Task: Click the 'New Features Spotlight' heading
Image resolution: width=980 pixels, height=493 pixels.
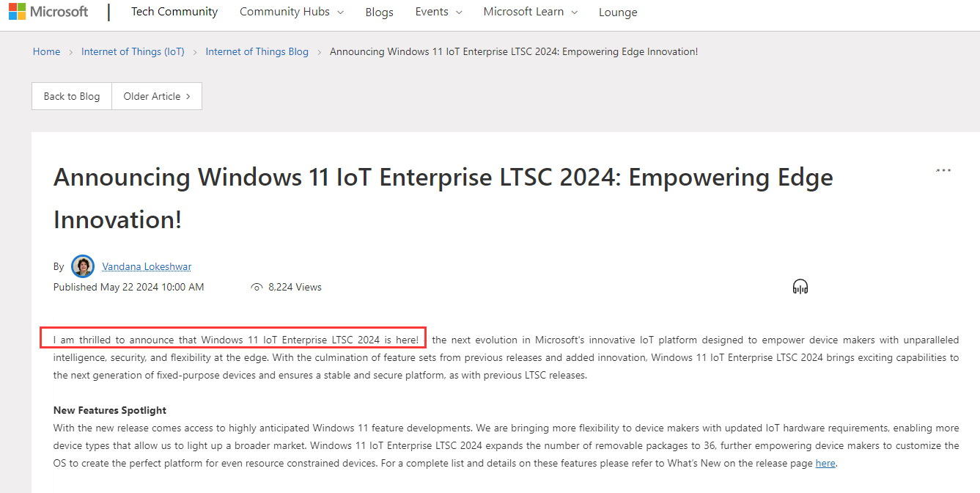Action: tap(110, 410)
